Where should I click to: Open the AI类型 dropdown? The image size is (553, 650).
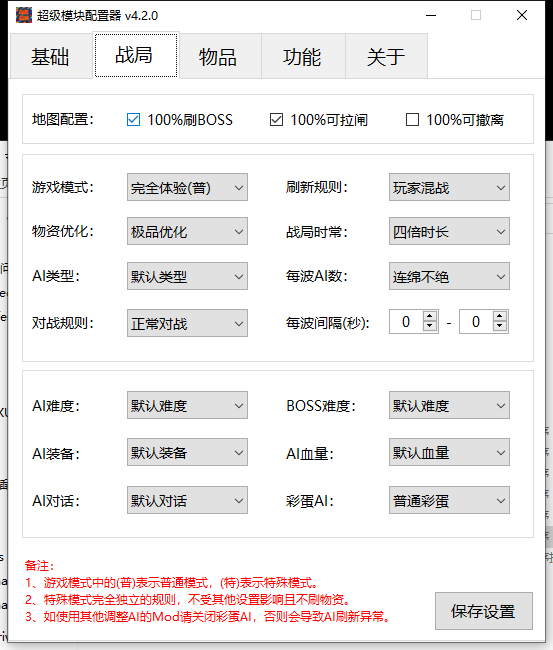pos(187,276)
